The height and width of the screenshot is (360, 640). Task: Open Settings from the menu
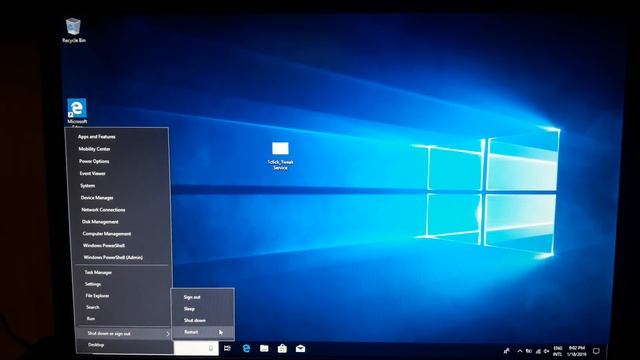[93, 284]
